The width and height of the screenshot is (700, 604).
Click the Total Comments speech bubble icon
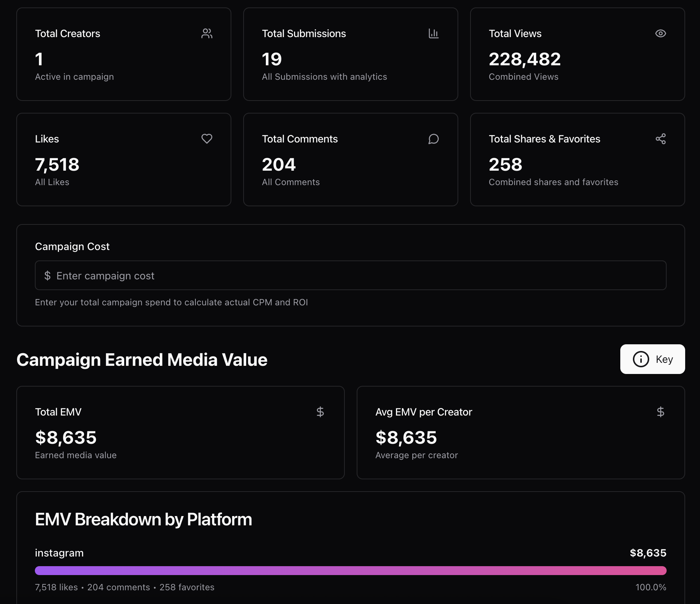coord(433,139)
